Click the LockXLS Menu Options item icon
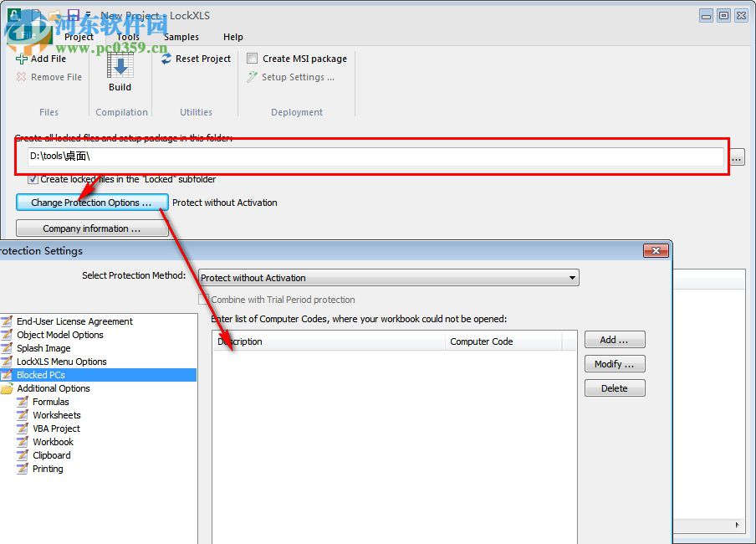Viewport: 756px width, 544px height. tap(8, 362)
